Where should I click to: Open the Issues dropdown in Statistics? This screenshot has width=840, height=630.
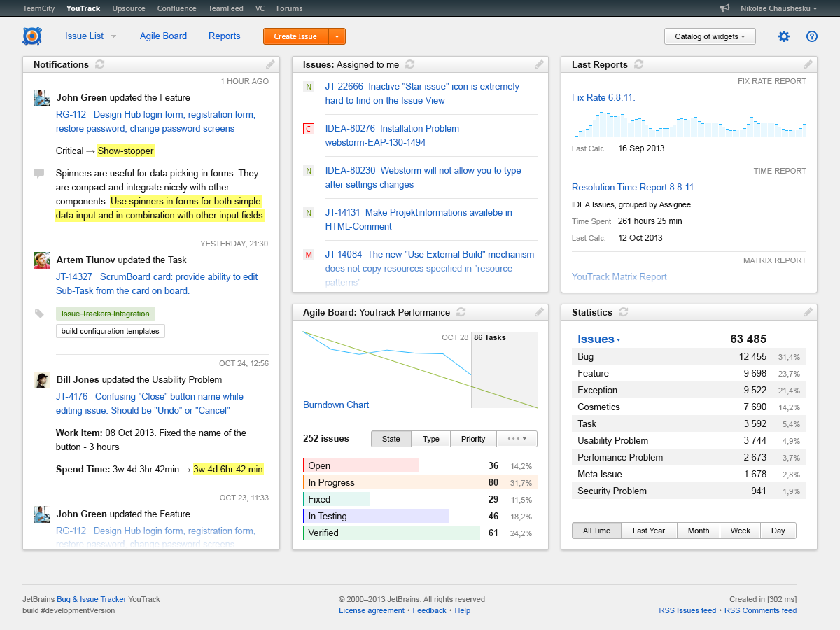pyautogui.click(x=599, y=339)
